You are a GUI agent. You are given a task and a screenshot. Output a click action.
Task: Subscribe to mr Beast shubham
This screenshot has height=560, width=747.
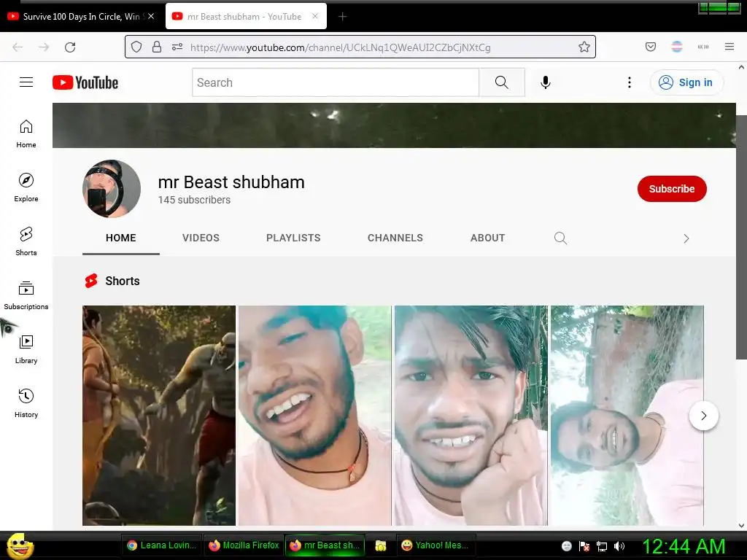click(672, 189)
